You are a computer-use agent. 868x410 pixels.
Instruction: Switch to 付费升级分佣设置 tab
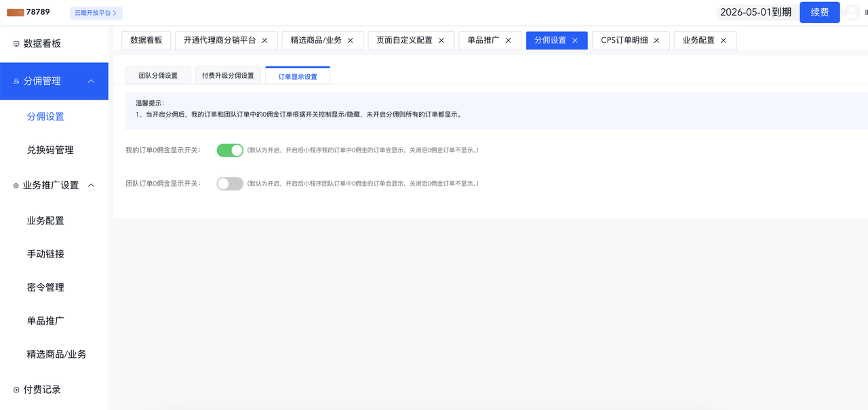[228, 76]
